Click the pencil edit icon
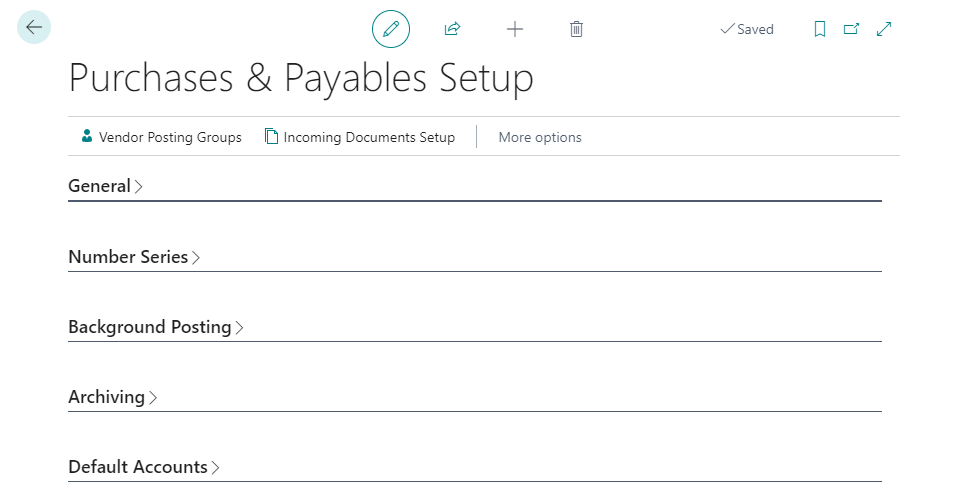953x502 pixels. tap(391, 29)
